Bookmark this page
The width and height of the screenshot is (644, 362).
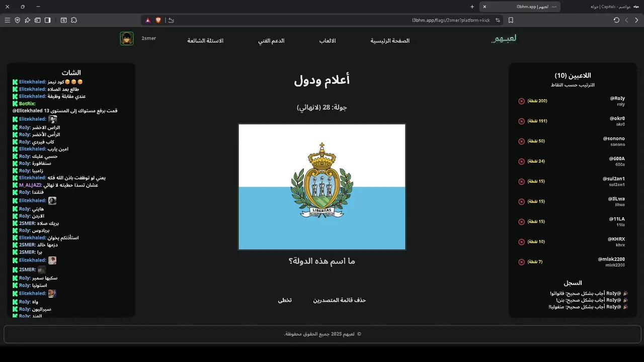pos(511,20)
